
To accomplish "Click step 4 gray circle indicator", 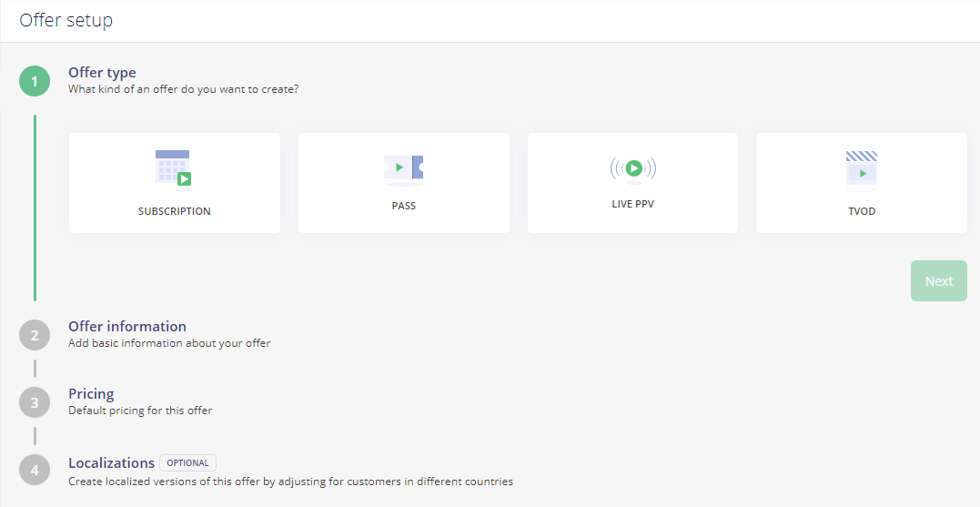I will [x=35, y=470].
